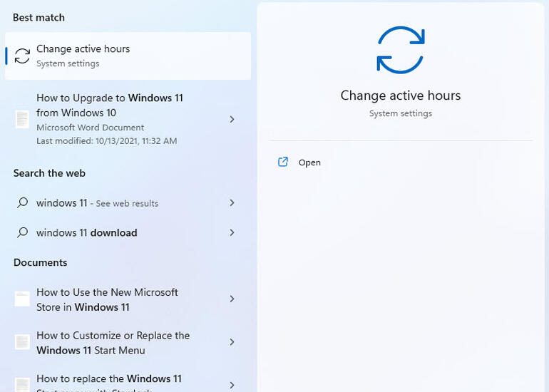Image resolution: width=549 pixels, height=392 pixels.
Task: Click the large blue sync icon in preview pane
Action: pos(401,50)
